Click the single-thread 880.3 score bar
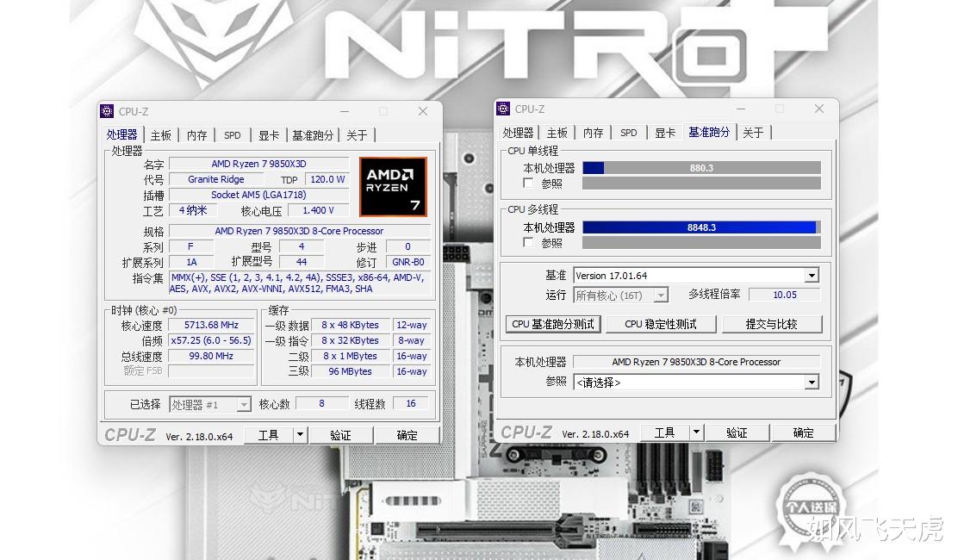 pyautogui.click(x=701, y=168)
